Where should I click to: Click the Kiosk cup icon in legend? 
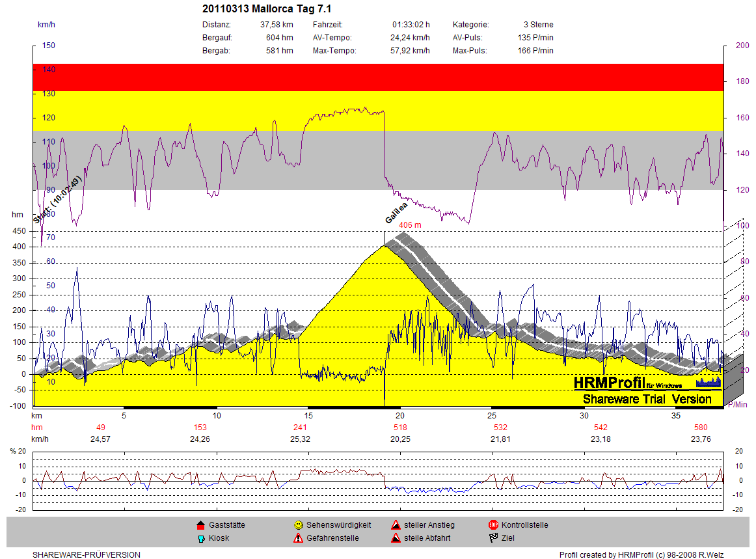(200, 538)
